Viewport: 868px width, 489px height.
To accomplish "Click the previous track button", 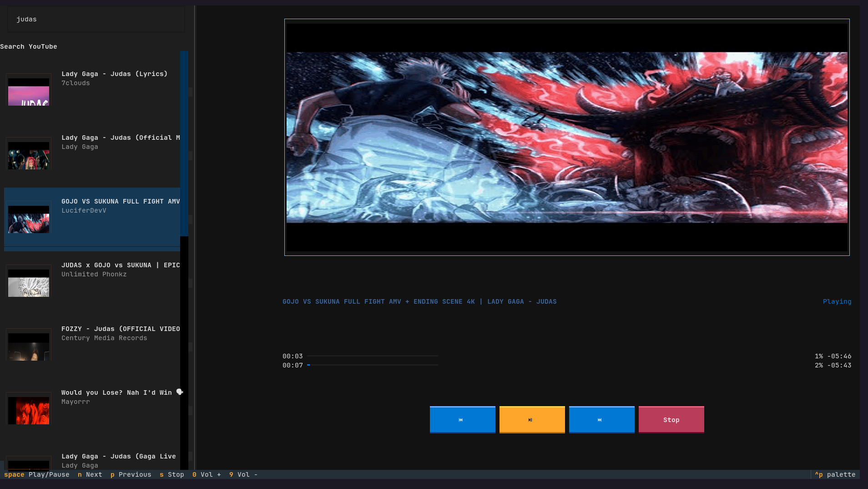I will (x=462, y=419).
